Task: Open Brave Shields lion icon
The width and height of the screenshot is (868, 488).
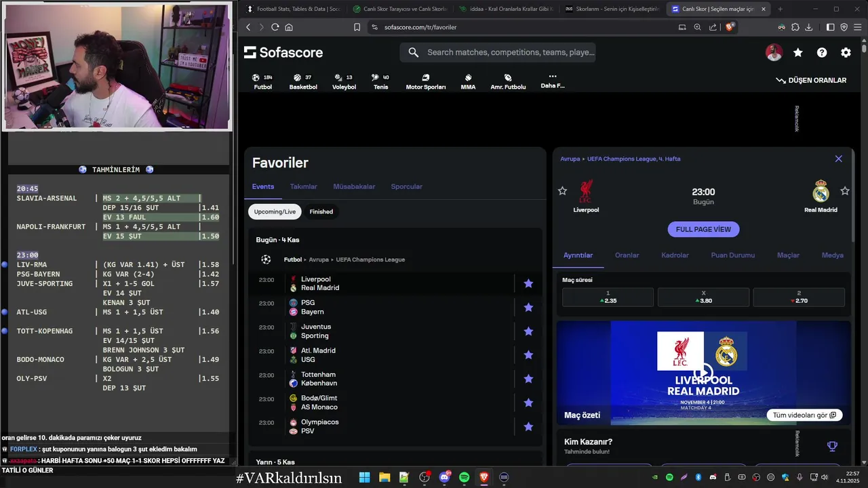Action: (x=730, y=27)
